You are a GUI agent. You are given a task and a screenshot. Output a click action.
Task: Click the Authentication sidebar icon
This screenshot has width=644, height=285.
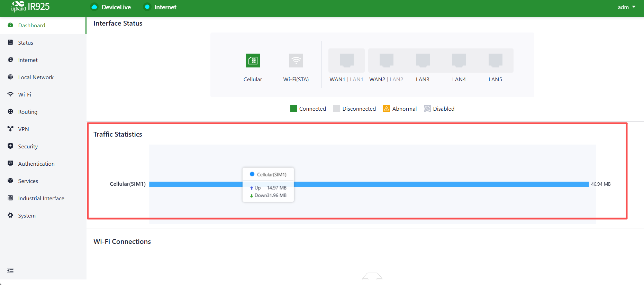[x=10, y=163]
